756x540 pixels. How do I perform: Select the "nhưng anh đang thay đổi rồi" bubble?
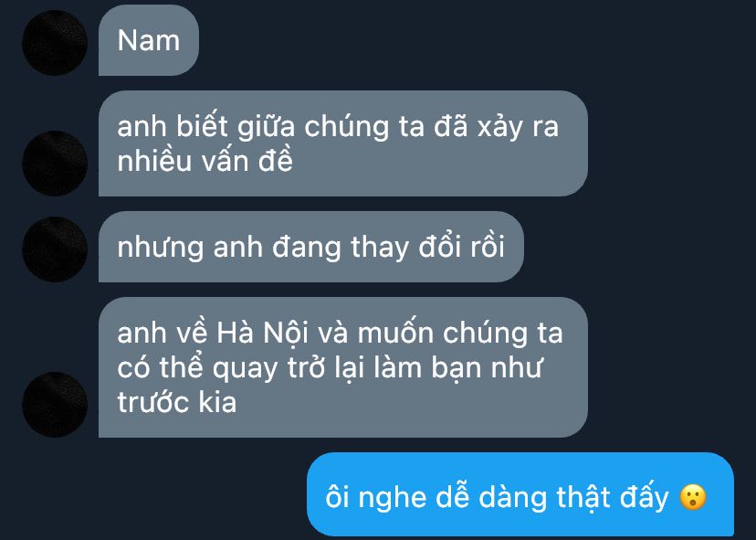coord(311,247)
